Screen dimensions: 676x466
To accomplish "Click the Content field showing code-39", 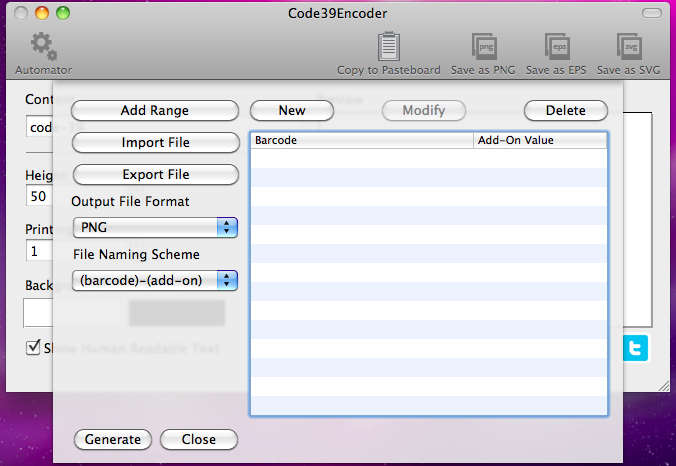I will coord(40,127).
